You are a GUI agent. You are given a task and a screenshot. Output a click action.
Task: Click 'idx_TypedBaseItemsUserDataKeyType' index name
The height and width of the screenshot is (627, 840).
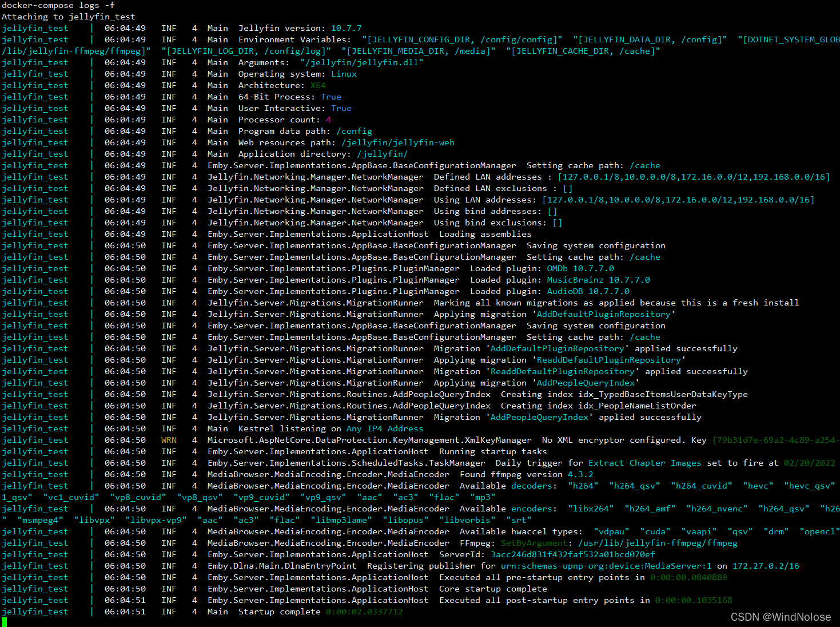663,394
